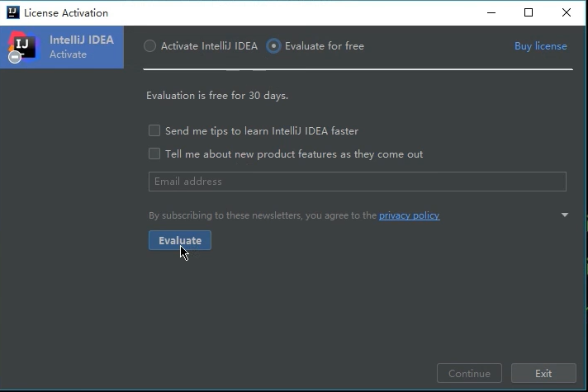The width and height of the screenshot is (588, 392).
Task: Open the privacy policy link
Action: 409,215
